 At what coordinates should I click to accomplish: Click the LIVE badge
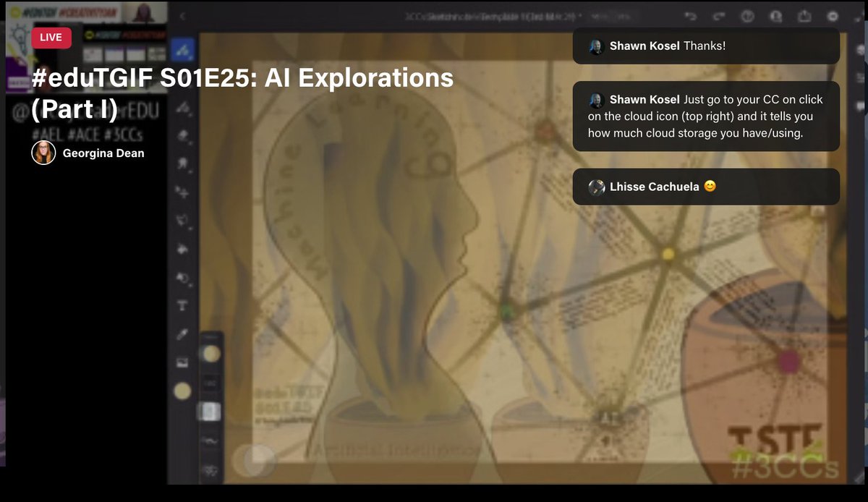(51, 37)
